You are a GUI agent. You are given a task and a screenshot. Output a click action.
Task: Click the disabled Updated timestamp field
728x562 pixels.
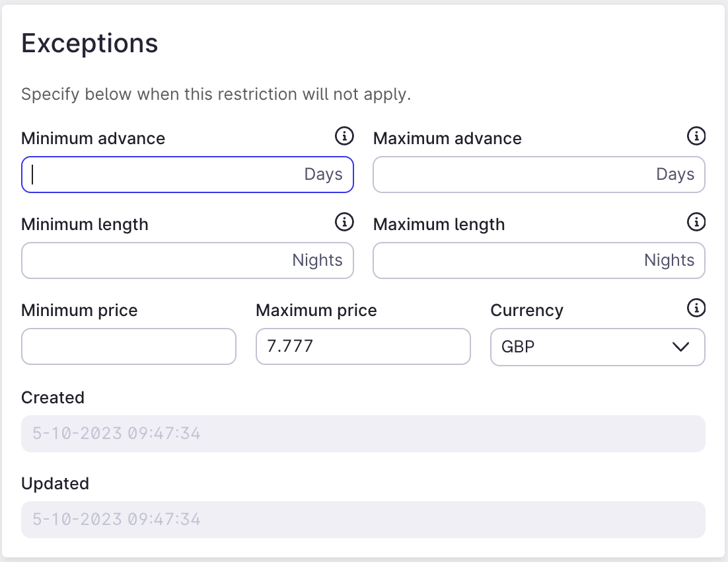click(363, 519)
